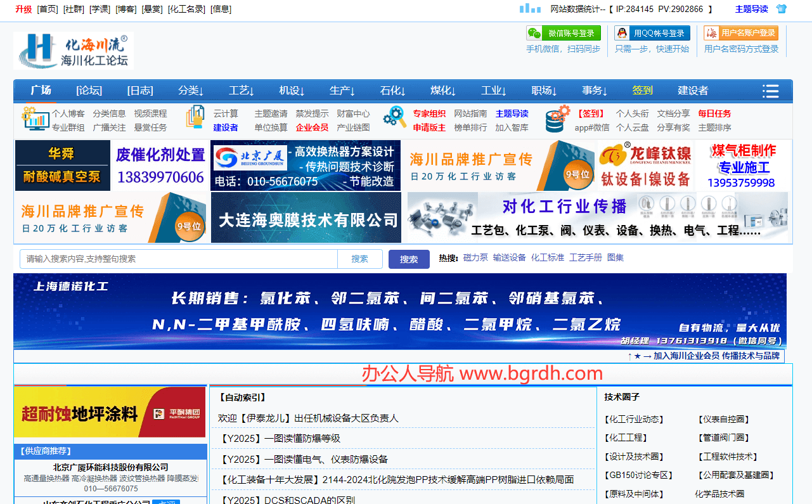The image size is (812, 504).
Task: Click the shirt theme icon
Action: click(x=782, y=9)
